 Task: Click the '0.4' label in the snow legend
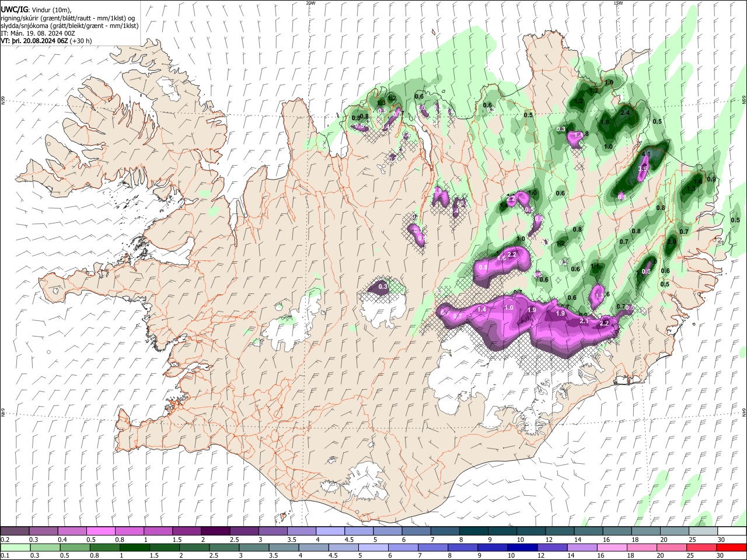point(62,540)
